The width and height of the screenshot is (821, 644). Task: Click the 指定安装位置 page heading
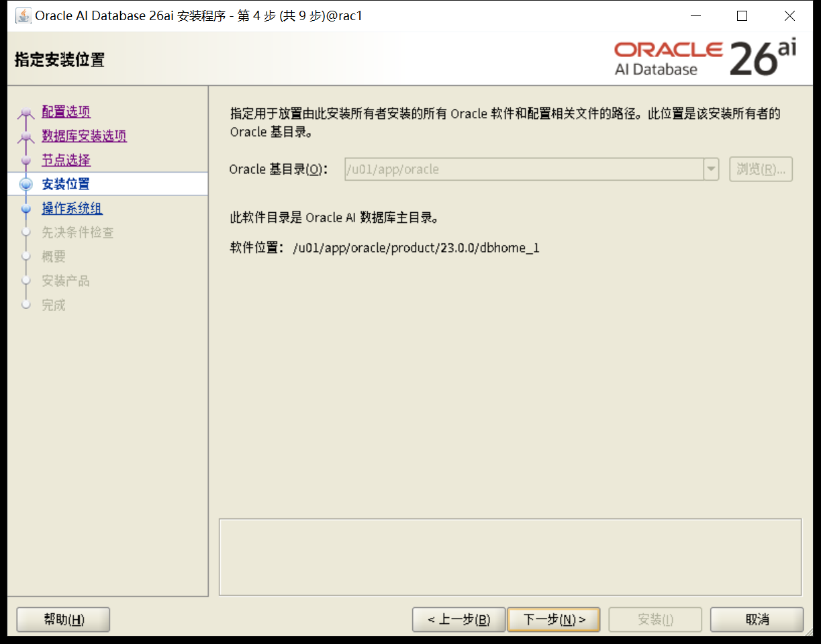[60, 60]
